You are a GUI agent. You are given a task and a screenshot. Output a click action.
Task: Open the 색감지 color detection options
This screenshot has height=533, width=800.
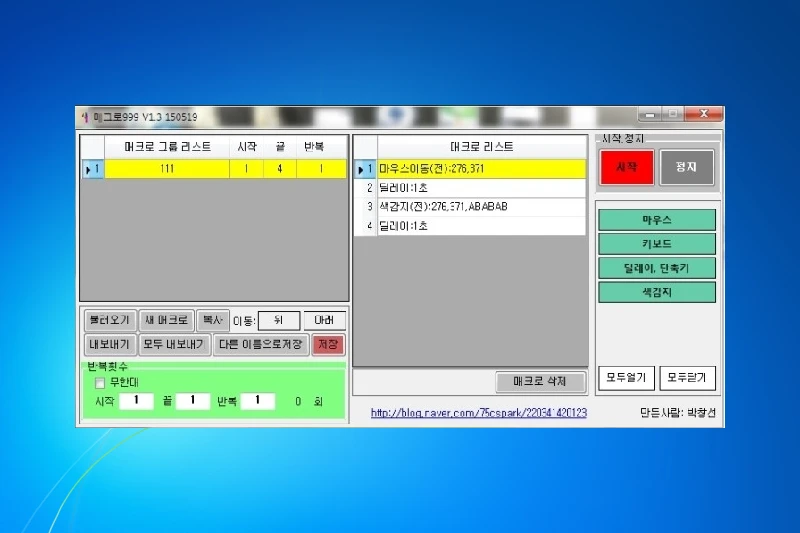[657, 292]
